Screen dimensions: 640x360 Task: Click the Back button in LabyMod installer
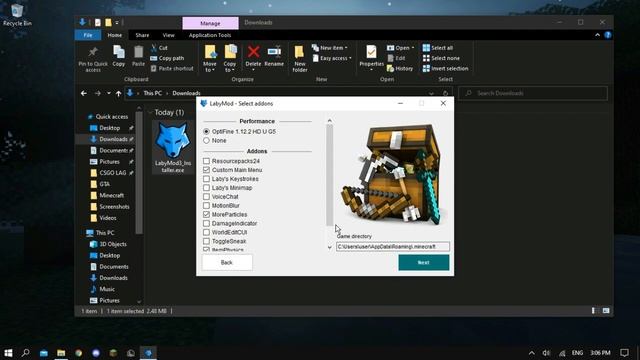(x=227, y=262)
